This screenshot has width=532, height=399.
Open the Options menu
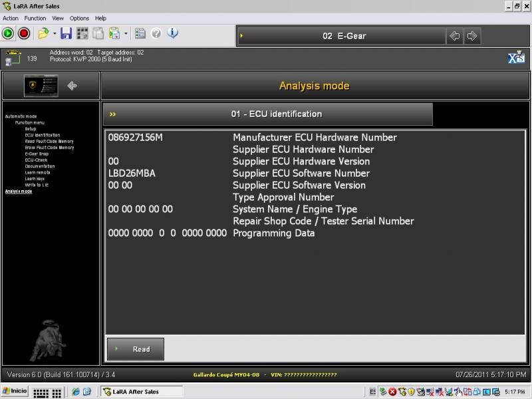coord(79,19)
